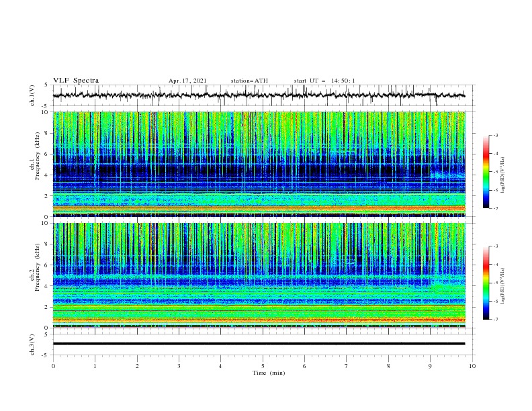Click the "station=ATH" label
Viewport: 532px width, 411px height.
pos(249,81)
